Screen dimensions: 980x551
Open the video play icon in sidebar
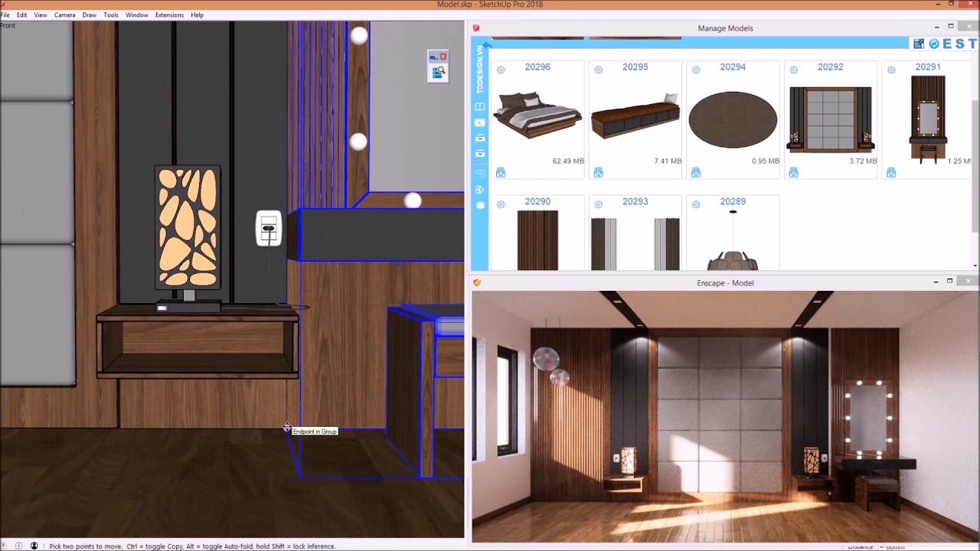pyautogui.click(x=480, y=122)
